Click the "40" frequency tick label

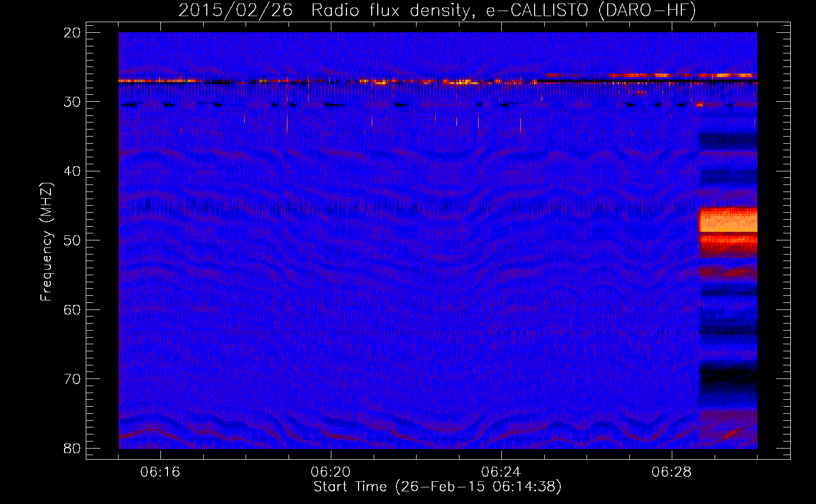point(73,171)
